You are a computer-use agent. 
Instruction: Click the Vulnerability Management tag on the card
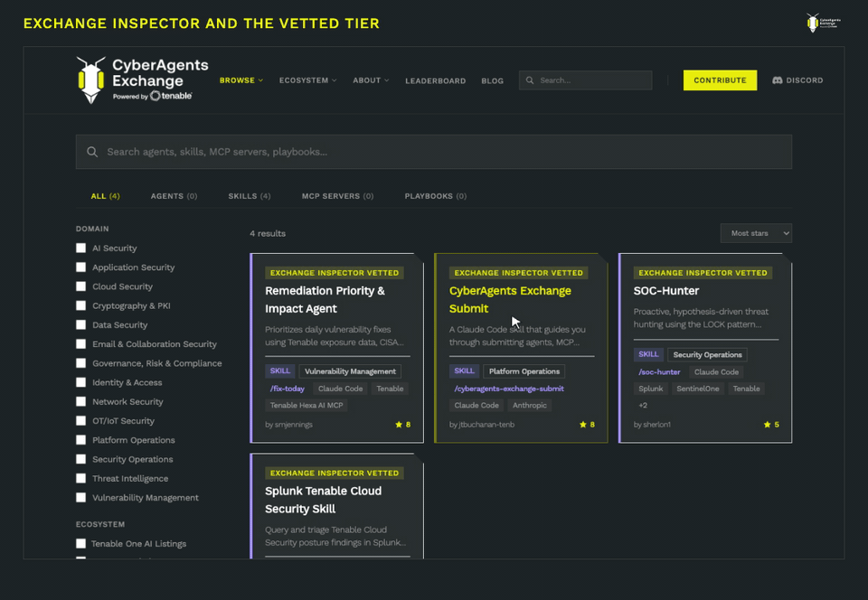(350, 371)
